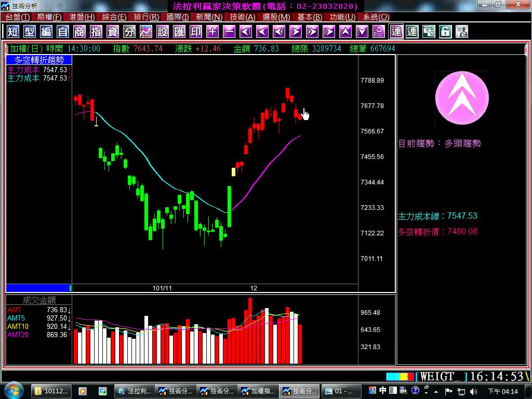This screenshot has height=399, width=532.
Task: Click the pink double-arrow trend indicator
Action: click(x=462, y=98)
